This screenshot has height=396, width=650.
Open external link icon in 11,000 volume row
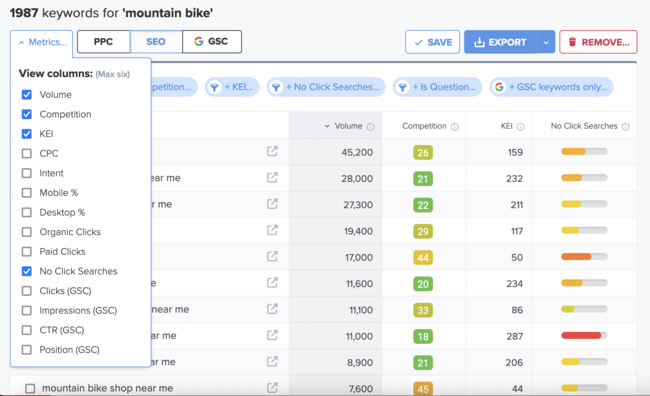(272, 335)
